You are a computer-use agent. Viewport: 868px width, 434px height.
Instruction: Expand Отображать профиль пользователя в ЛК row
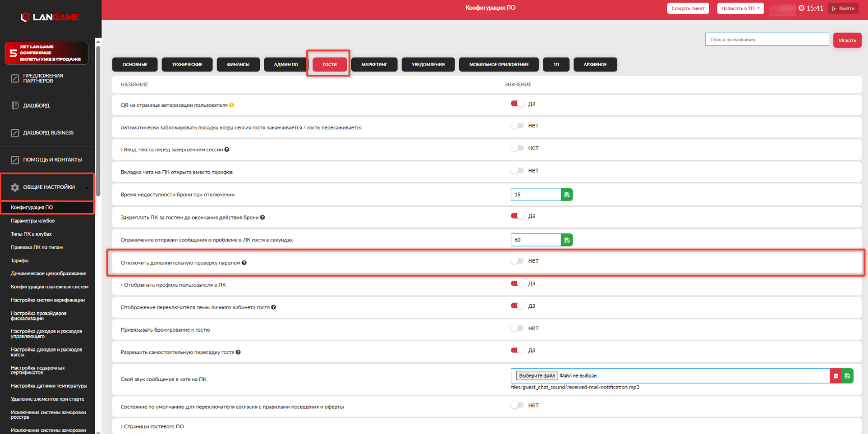click(122, 285)
